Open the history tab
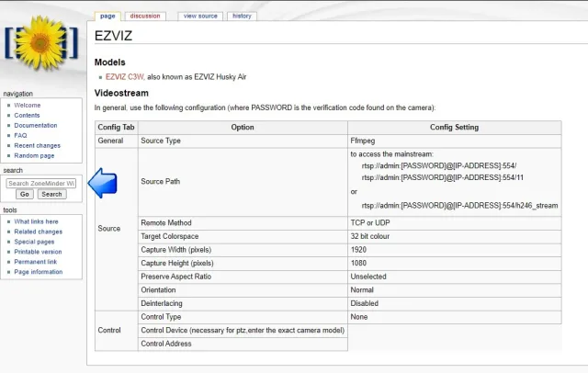588x373 pixels. click(242, 17)
